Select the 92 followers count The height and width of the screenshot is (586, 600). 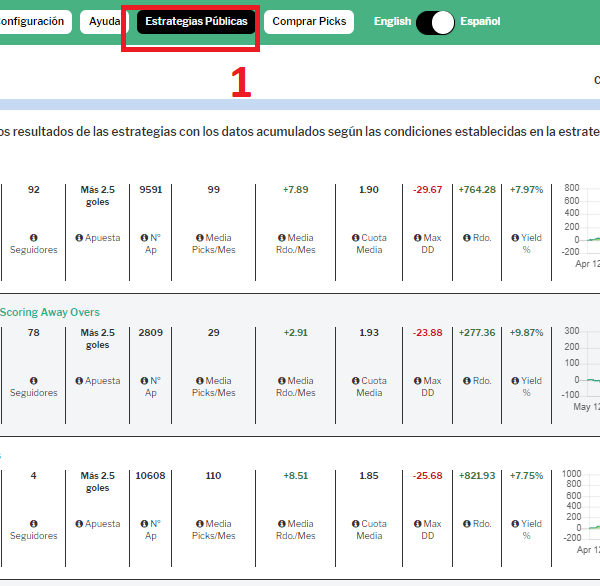tap(34, 190)
